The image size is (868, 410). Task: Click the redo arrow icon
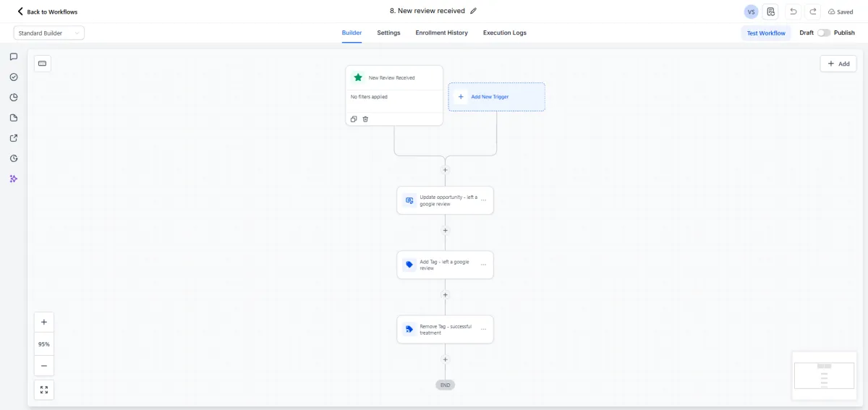coord(813,12)
